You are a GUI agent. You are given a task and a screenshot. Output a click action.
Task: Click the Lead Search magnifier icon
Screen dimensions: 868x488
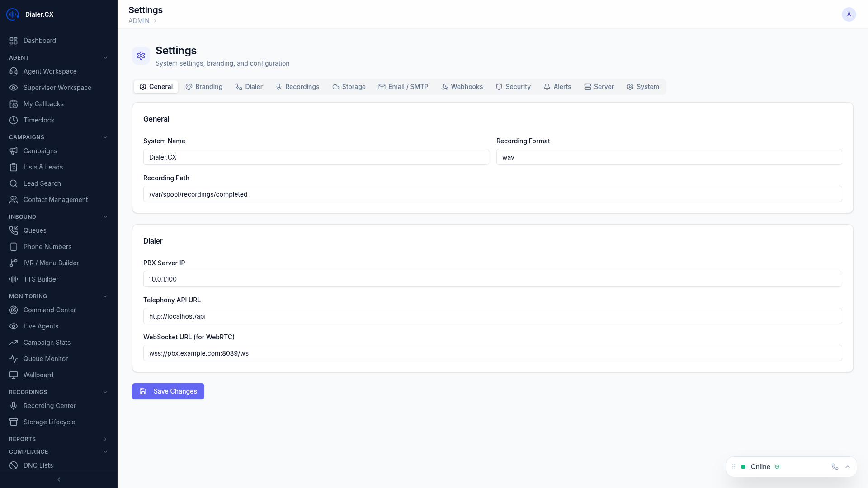point(14,183)
